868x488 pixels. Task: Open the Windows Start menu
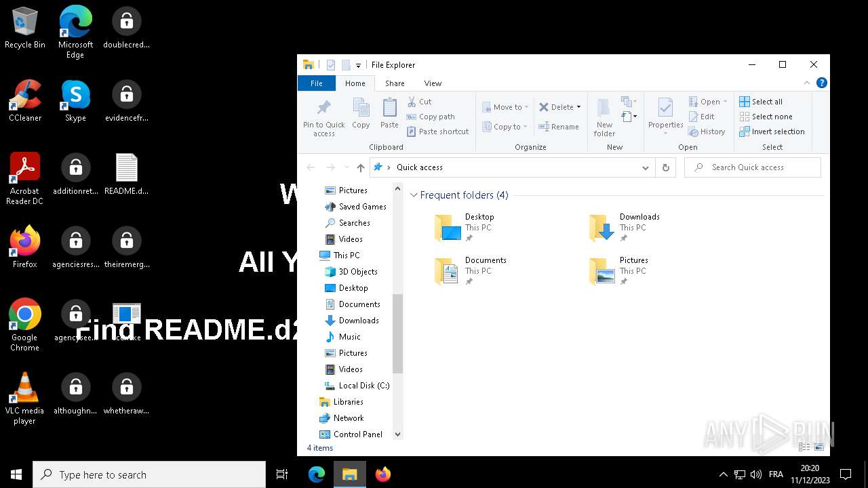(16, 474)
